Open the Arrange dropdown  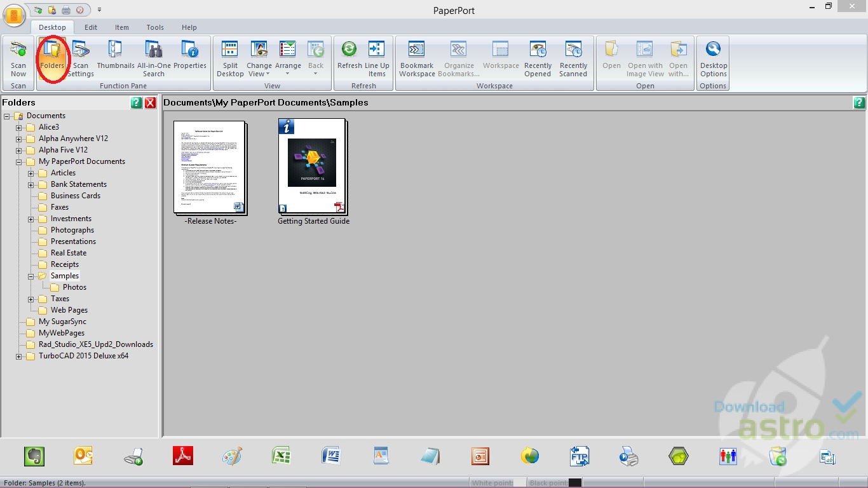(x=288, y=58)
